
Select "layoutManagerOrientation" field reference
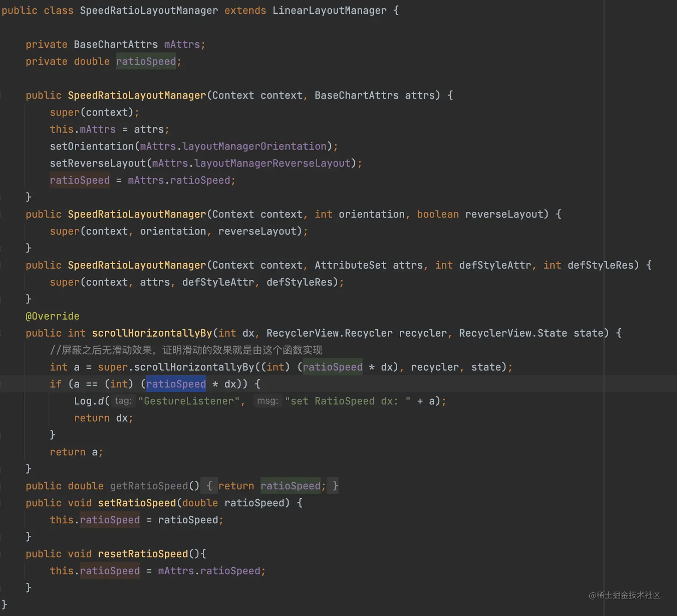[x=254, y=146]
